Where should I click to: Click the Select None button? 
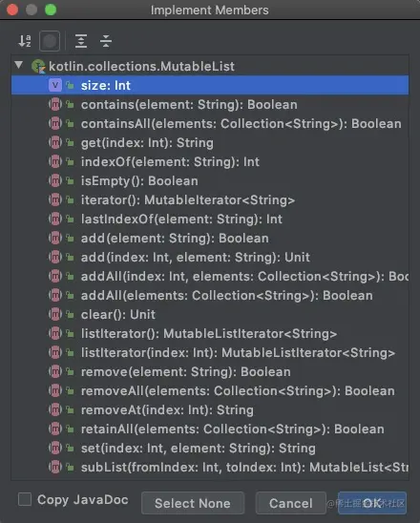(x=193, y=503)
